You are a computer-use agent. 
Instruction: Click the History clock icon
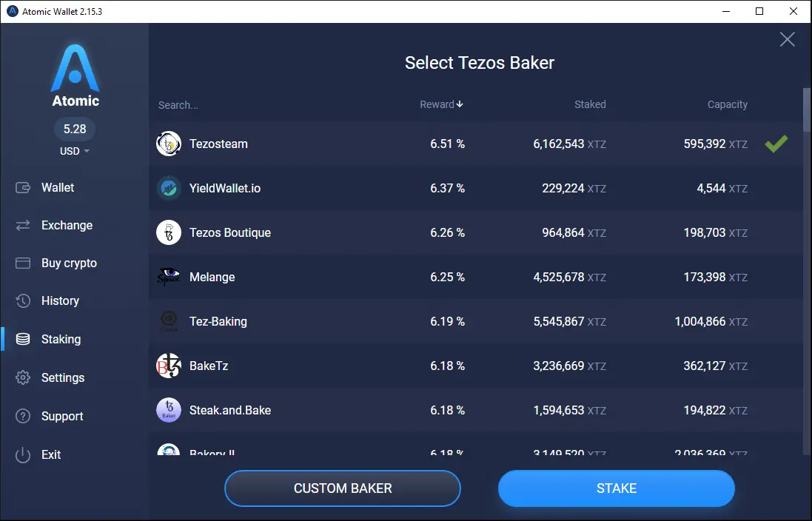(x=23, y=301)
